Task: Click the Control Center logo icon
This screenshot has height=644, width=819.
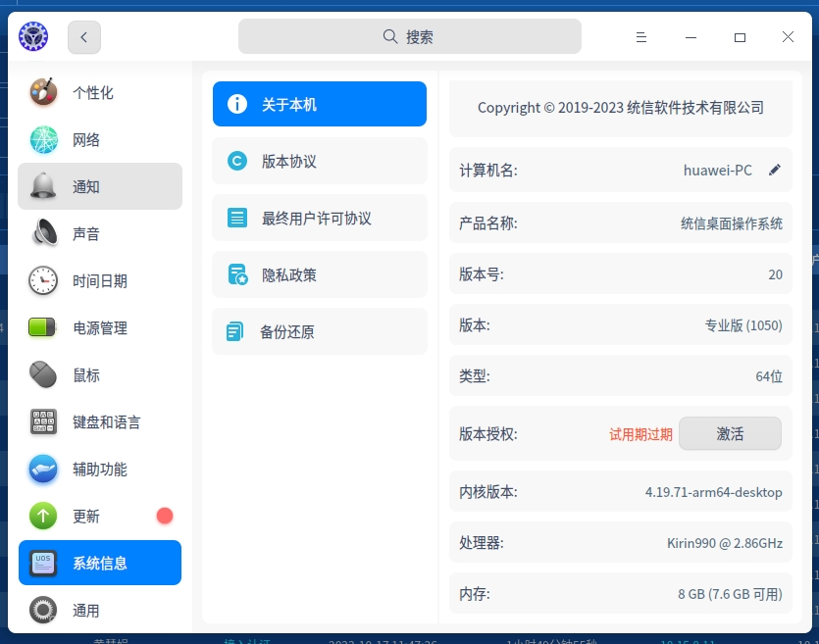Action: [33, 36]
